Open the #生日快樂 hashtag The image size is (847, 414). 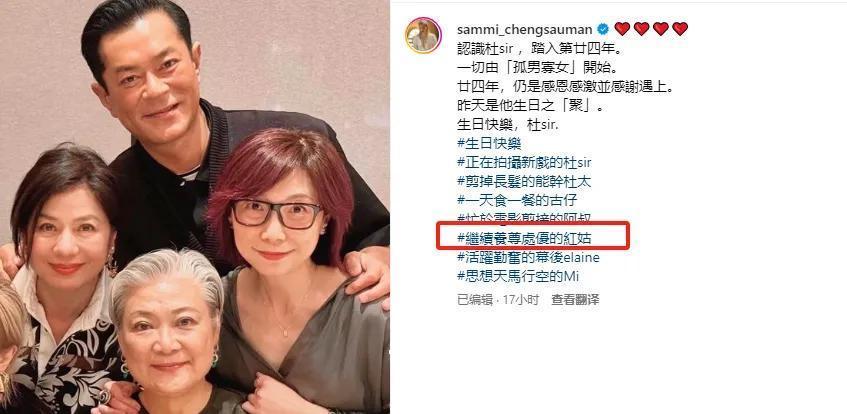pyautogui.click(x=489, y=144)
